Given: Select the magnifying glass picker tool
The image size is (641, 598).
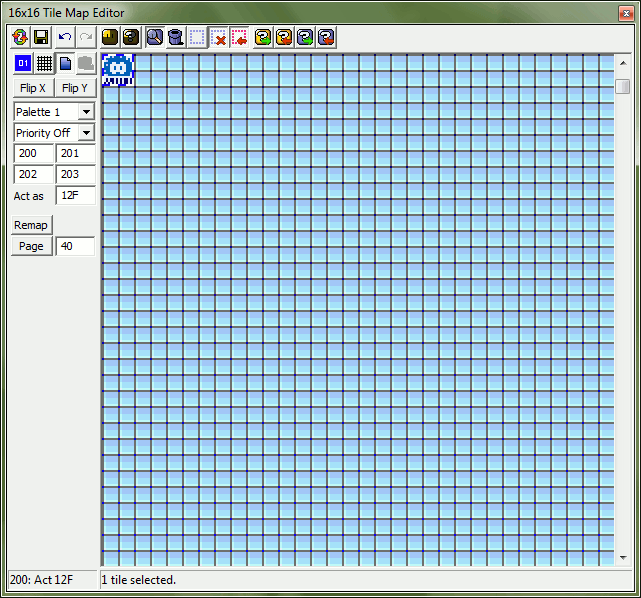Looking at the screenshot, I should click(x=155, y=38).
